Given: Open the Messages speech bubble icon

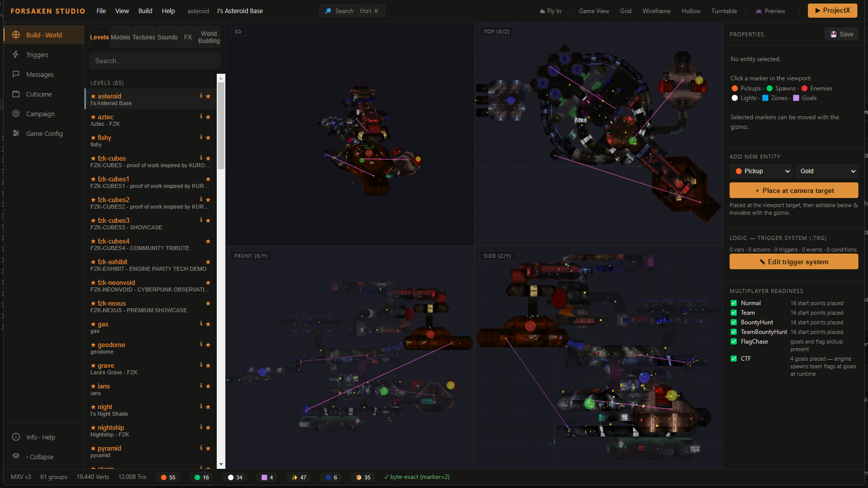Looking at the screenshot, I should coord(16,74).
